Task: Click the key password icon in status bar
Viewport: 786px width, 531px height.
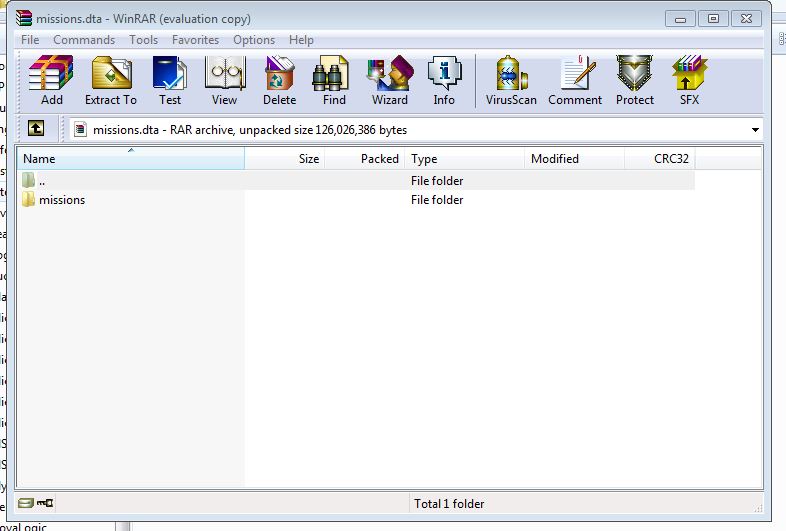Action: [45, 502]
